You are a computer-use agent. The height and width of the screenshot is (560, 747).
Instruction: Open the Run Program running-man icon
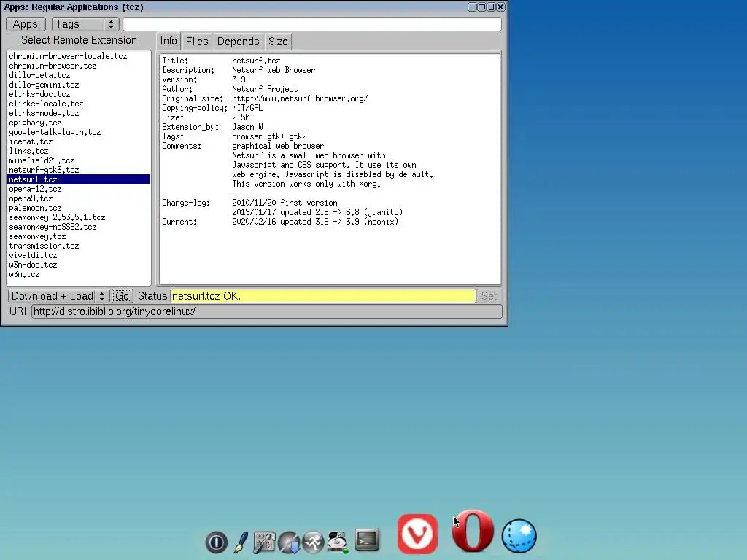point(314,542)
